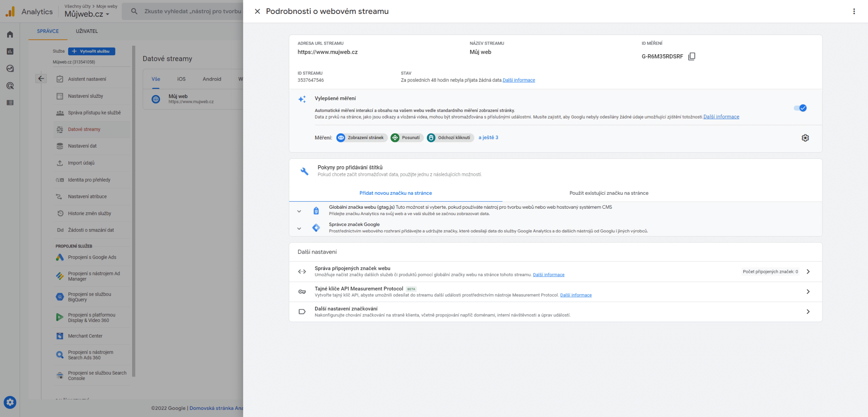Viewport: 868px width, 417px height.
Task: Open Propojení s nástrojem Search Ads 360
Action: click(92, 355)
